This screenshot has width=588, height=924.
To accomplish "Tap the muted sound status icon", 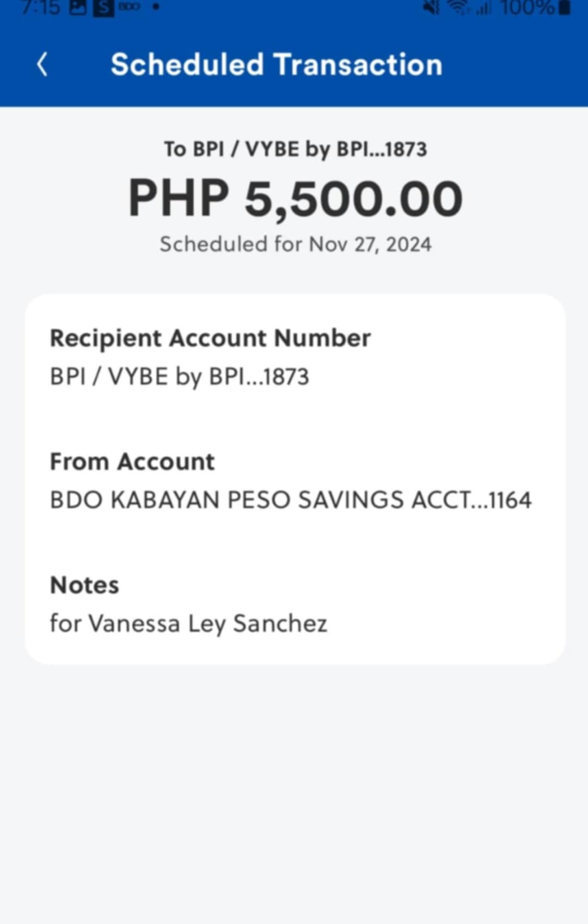I will coord(432,7).
